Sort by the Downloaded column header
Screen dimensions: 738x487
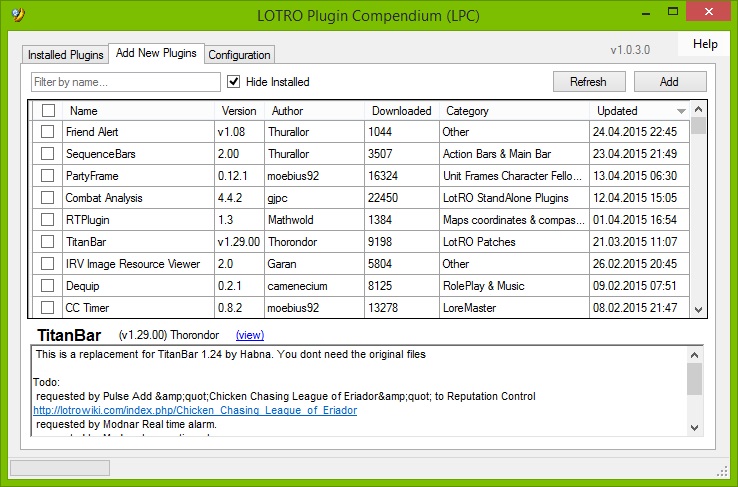[x=401, y=111]
